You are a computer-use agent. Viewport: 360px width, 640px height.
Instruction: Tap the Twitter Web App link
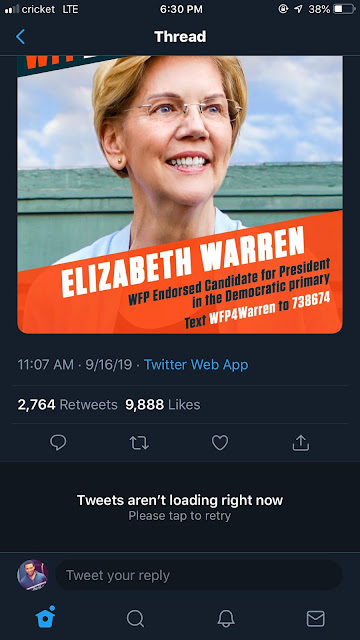coord(196,364)
